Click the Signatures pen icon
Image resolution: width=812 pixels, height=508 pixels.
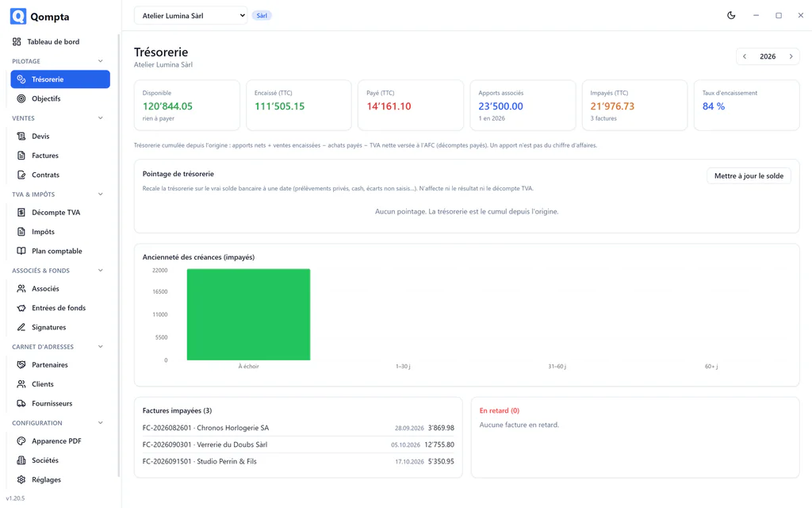(x=21, y=327)
